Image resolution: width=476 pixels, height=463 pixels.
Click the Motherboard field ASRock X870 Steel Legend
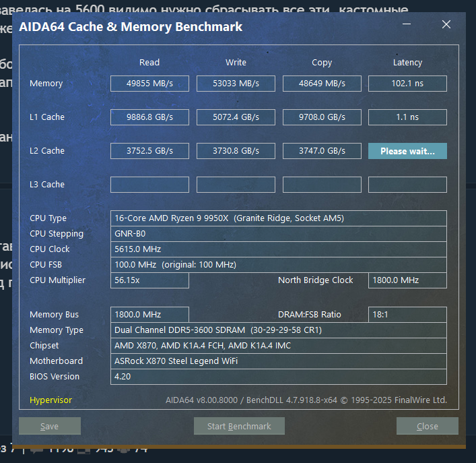tap(279, 361)
